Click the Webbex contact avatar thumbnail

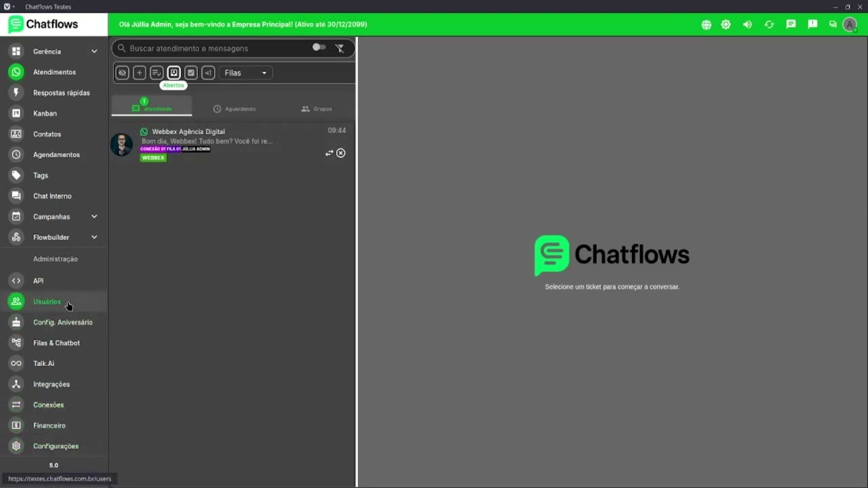point(122,144)
